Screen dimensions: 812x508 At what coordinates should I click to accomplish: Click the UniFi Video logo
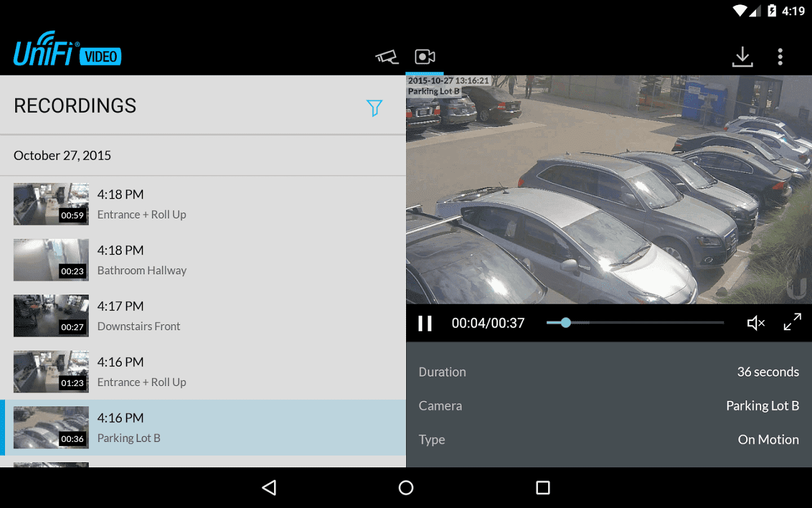click(68, 49)
